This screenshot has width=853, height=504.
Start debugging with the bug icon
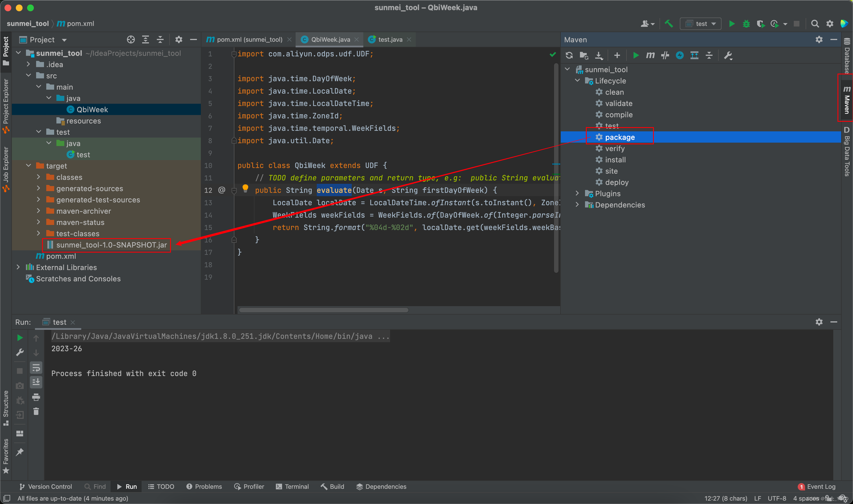(x=746, y=23)
